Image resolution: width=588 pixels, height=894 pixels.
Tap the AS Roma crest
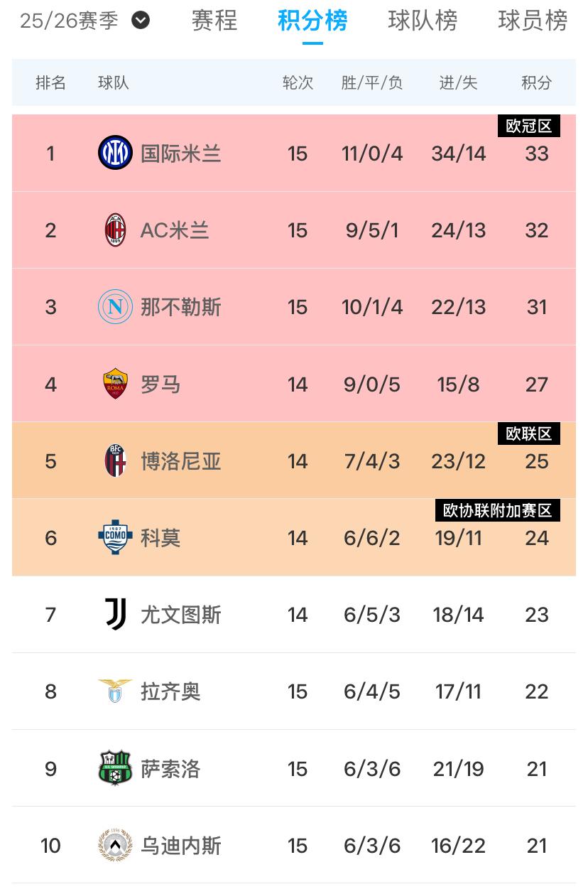pos(115,384)
